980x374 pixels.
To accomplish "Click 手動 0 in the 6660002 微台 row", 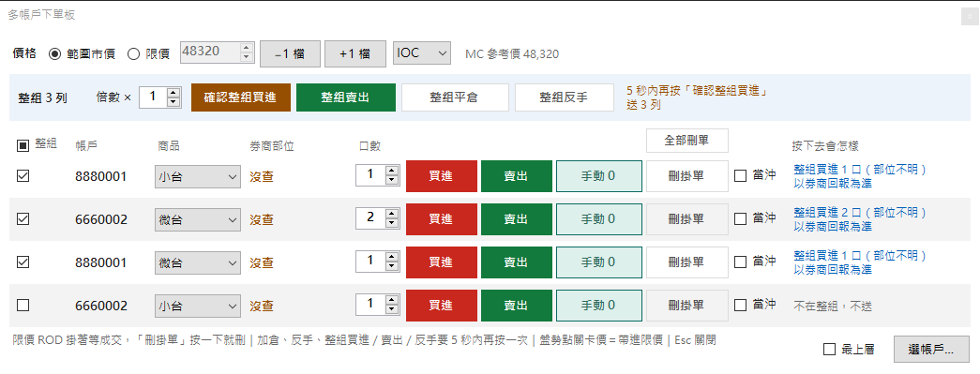I will [598, 219].
